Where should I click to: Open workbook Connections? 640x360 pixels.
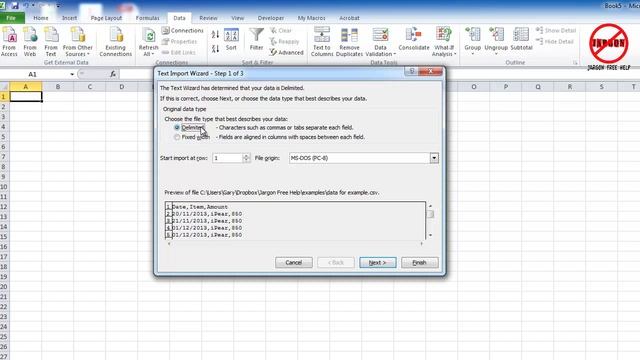pyautogui.click(x=182, y=31)
